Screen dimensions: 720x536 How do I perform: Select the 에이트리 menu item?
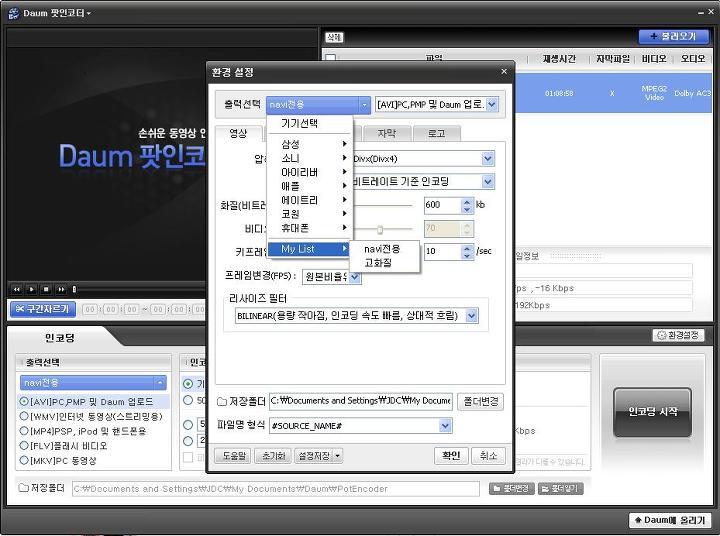(x=310, y=200)
